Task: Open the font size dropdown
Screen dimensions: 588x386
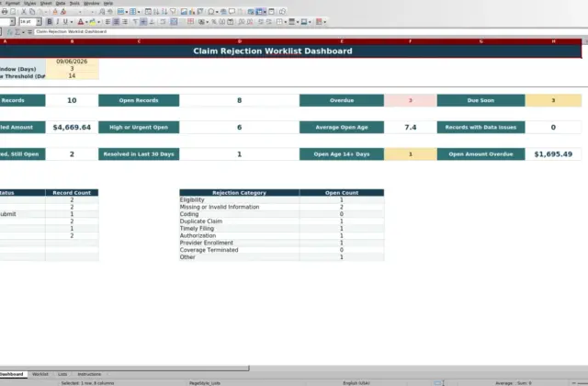Action: (x=39, y=22)
